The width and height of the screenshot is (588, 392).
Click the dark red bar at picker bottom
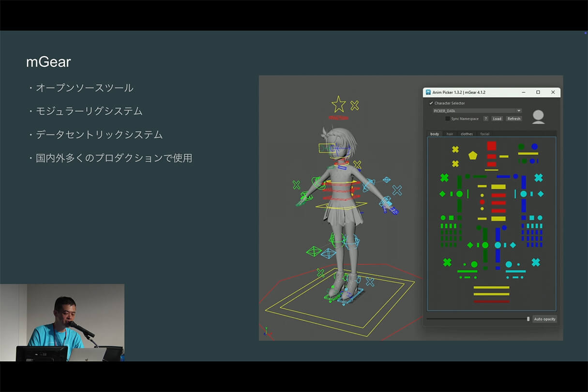[x=491, y=302]
